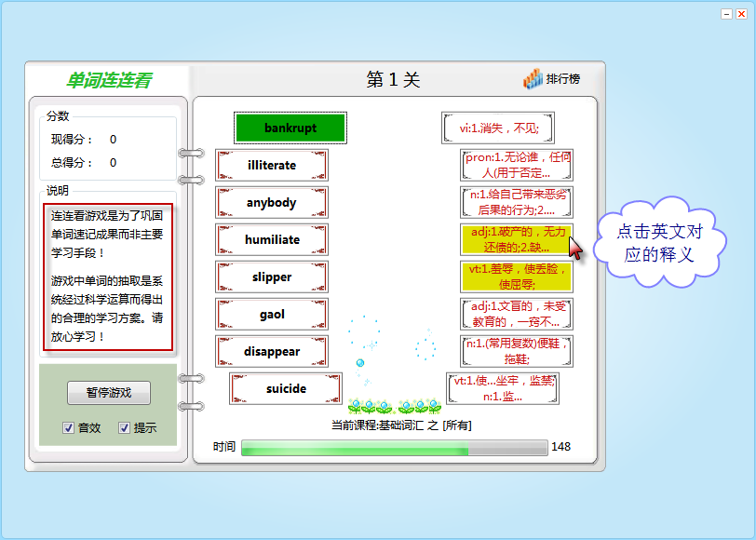Click the remaining time value 148
This screenshot has width=756, height=540.
[560, 447]
